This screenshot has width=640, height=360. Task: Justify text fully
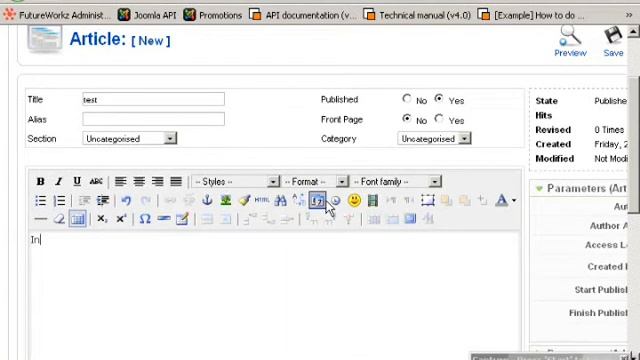(x=176, y=181)
